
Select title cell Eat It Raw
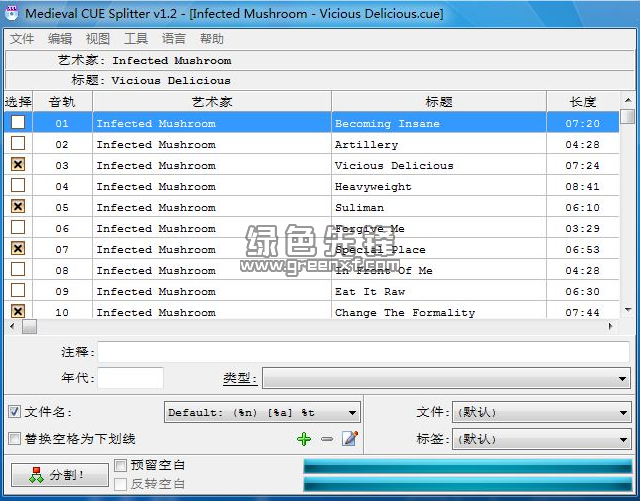coord(439,292)
